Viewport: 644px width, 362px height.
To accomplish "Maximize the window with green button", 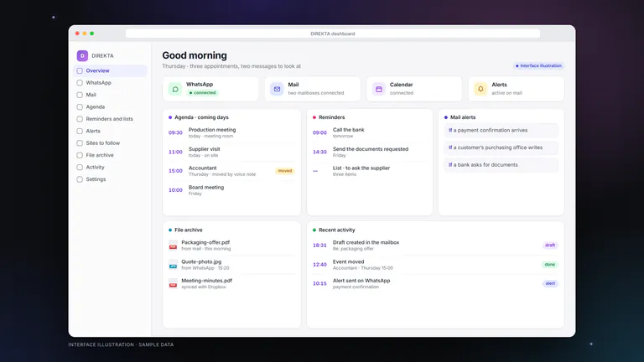I will click(x=92, y=34).
